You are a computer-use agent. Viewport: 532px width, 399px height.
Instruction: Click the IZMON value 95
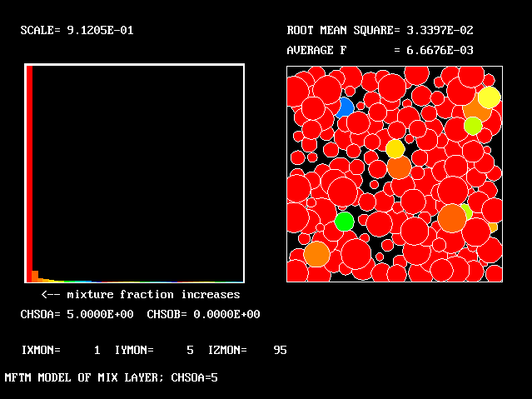tap(280, 350)
